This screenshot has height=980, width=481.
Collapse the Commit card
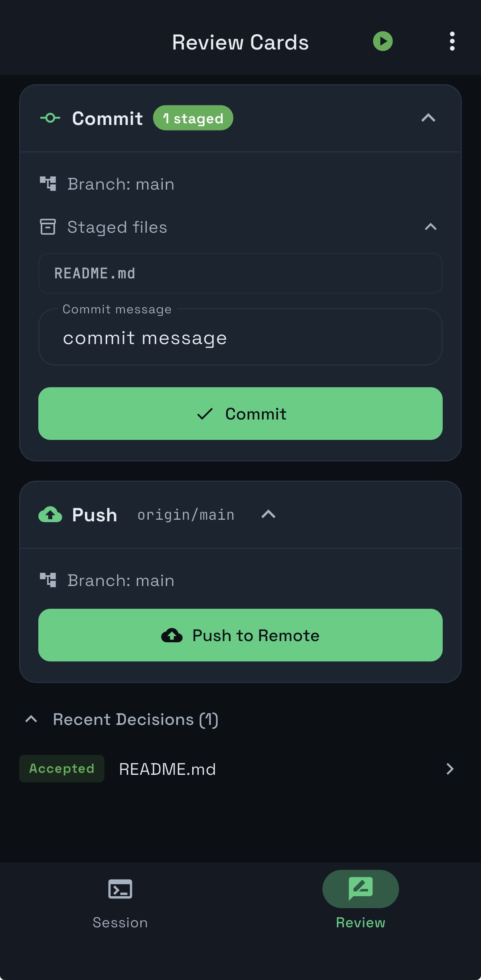429,118
